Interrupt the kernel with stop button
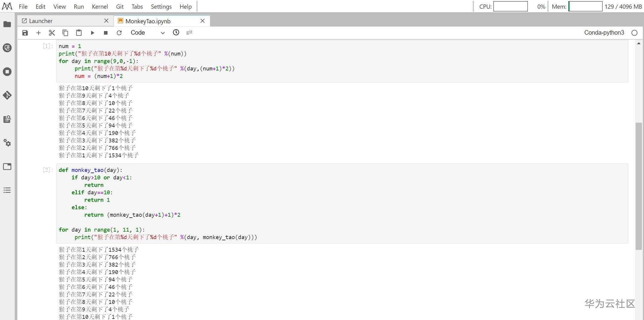The height and width of the screenshot is (320, 644). [x=105, y=33]
